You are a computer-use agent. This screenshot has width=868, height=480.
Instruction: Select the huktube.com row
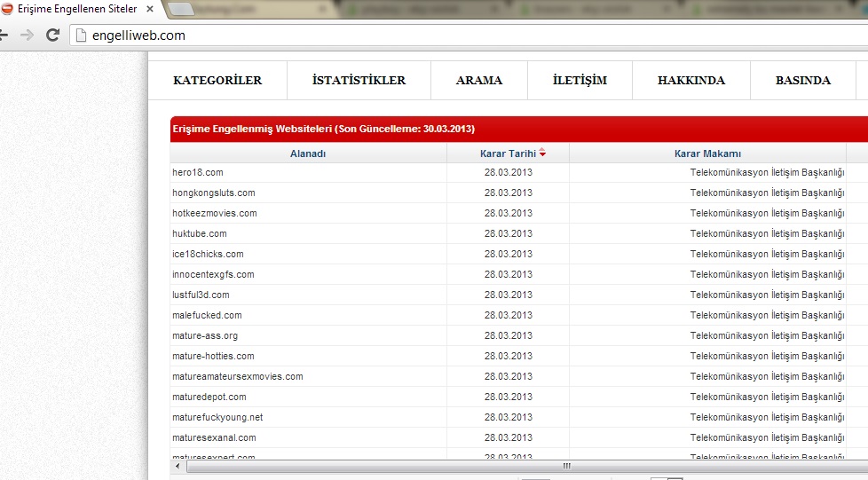click(519, 234)
